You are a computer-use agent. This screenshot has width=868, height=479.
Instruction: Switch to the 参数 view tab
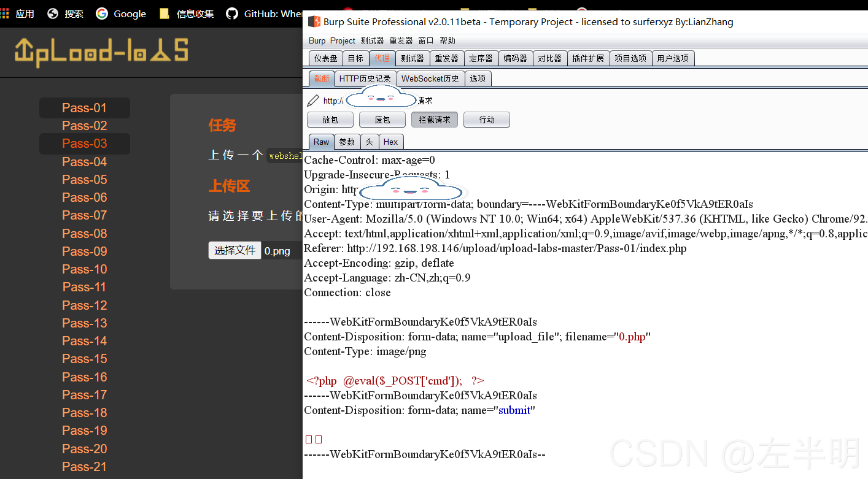tap(347, 142)
